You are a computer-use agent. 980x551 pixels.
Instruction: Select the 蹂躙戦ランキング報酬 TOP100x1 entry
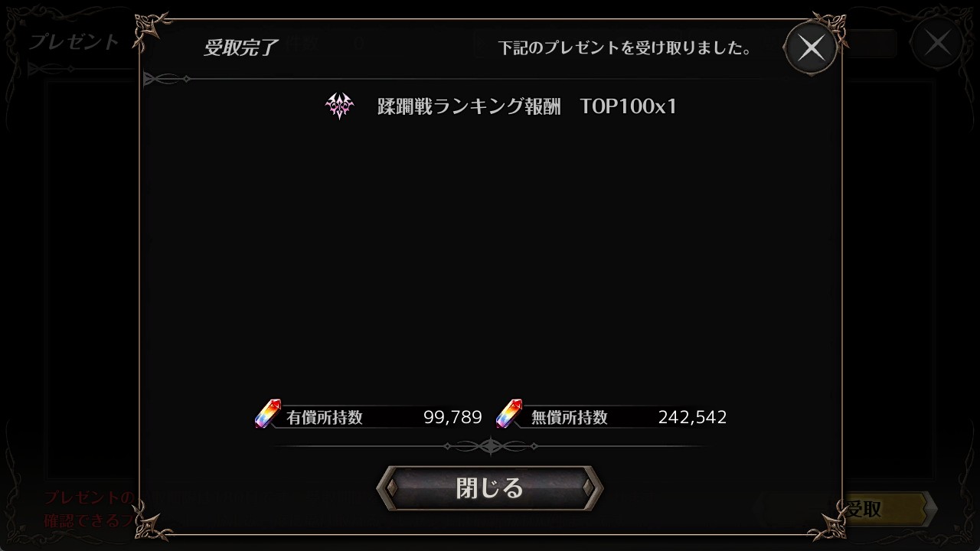(x=501, y=106)
